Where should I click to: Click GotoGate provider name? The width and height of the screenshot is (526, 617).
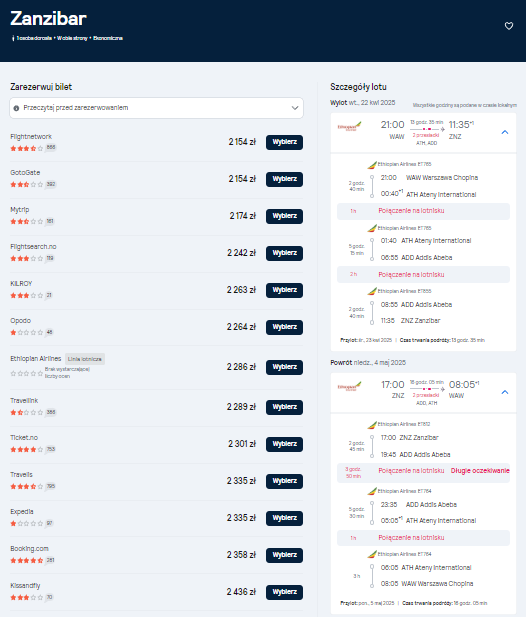[25, 172]
